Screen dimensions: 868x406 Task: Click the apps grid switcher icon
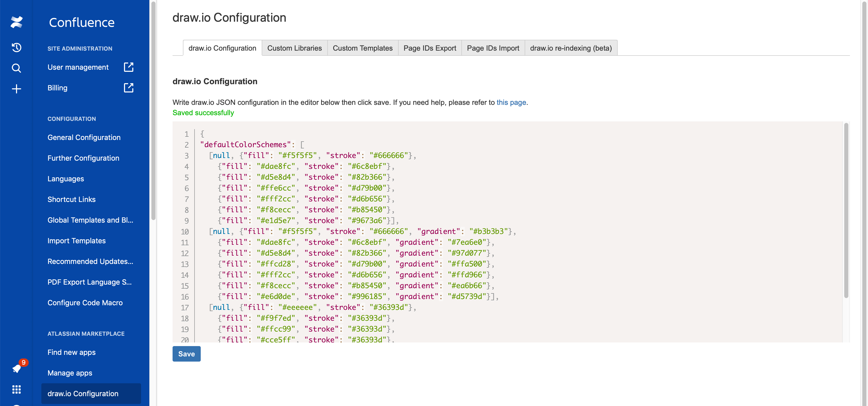click(x=16, y=389)
